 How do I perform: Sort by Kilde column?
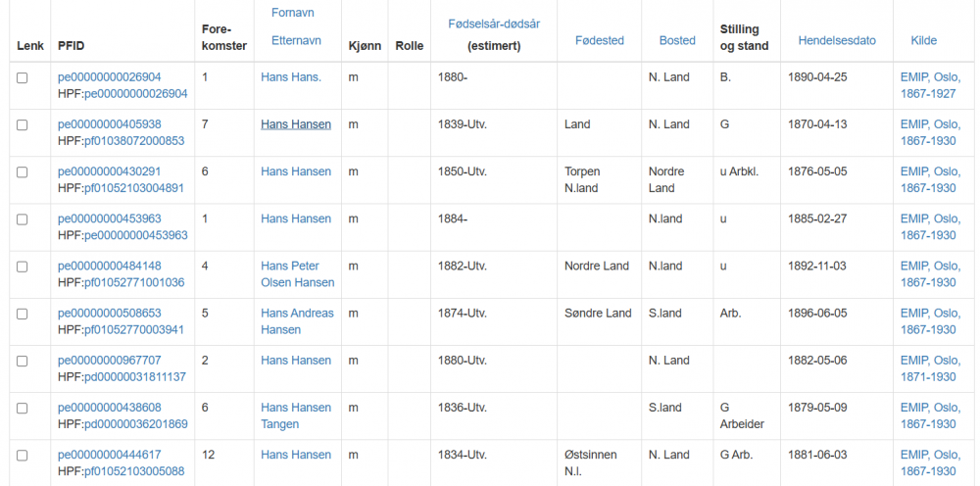coord(923,41)
